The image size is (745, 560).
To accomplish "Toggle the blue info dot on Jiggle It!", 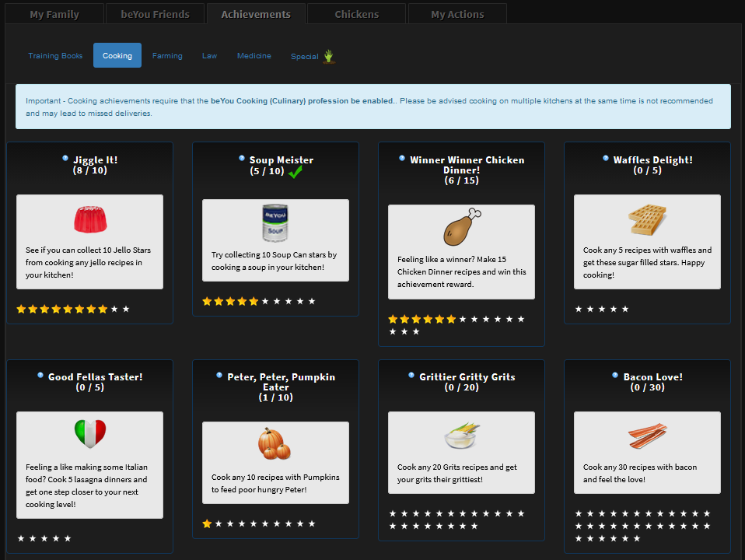I will click(x=65, y=157).
